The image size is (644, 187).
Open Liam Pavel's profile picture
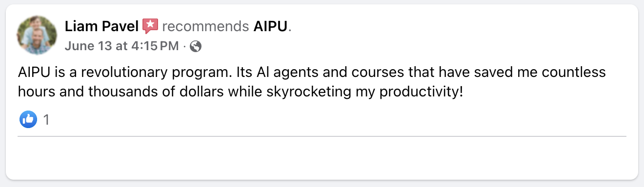[37, 36]
